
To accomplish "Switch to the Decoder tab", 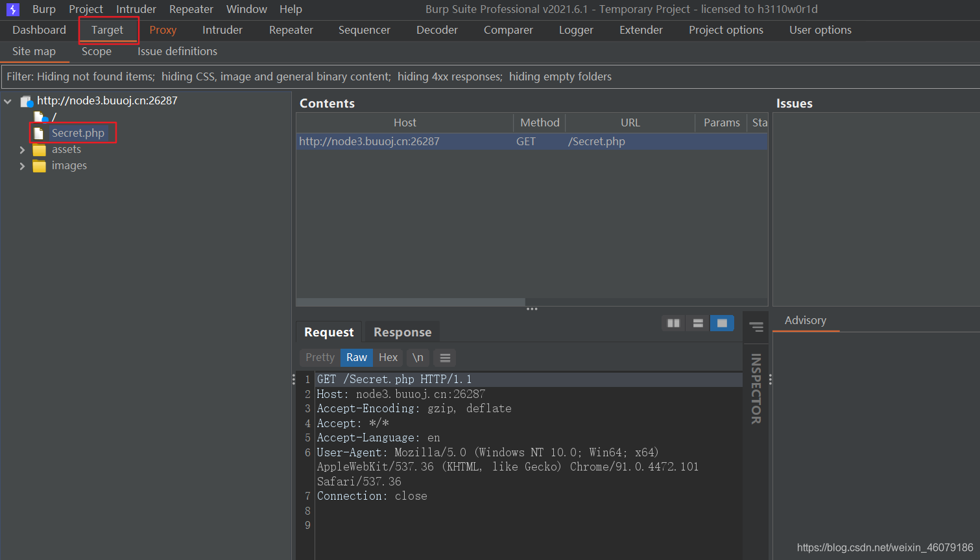I will [437, 30].
